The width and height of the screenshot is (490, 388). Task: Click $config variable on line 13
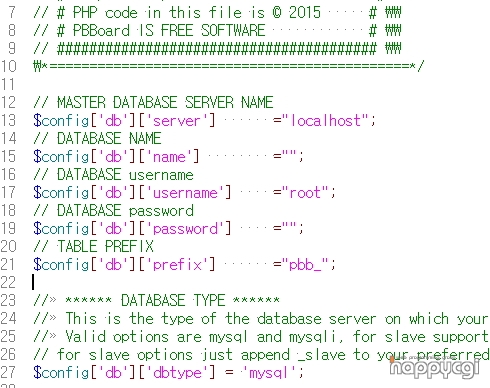point(61,120)
